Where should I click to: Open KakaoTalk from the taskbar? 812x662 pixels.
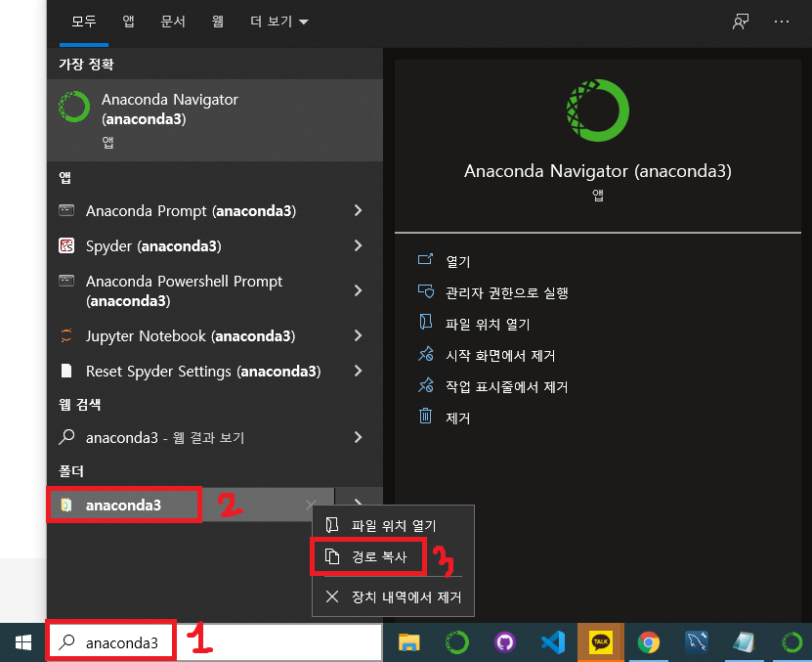pyautogui.click(x=601, y=642)
